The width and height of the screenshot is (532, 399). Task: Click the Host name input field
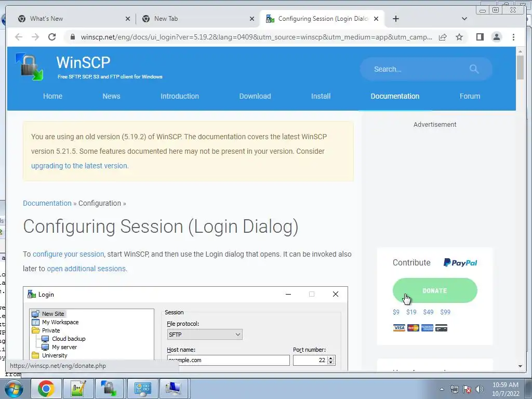point(229,360)
